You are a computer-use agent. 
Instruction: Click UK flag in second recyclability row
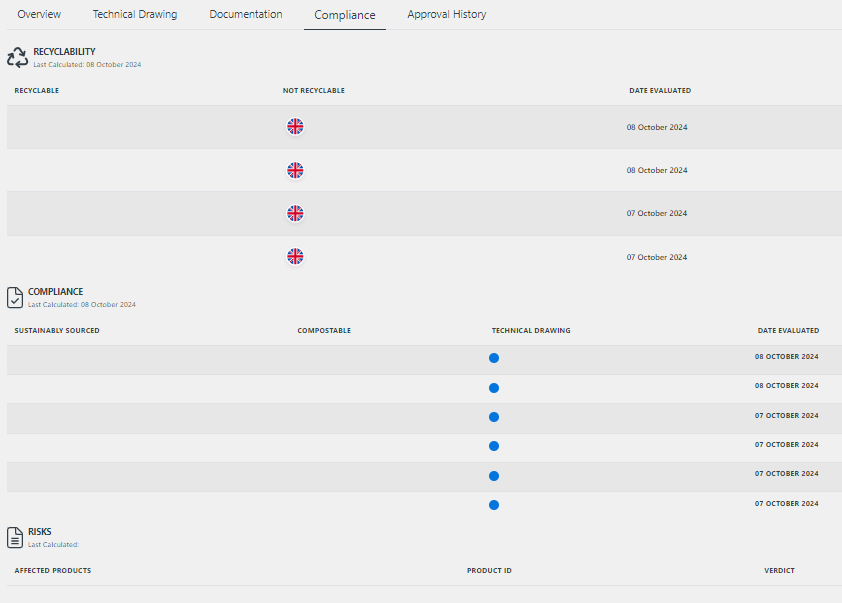pyautogui.click(x=295, y=170)
